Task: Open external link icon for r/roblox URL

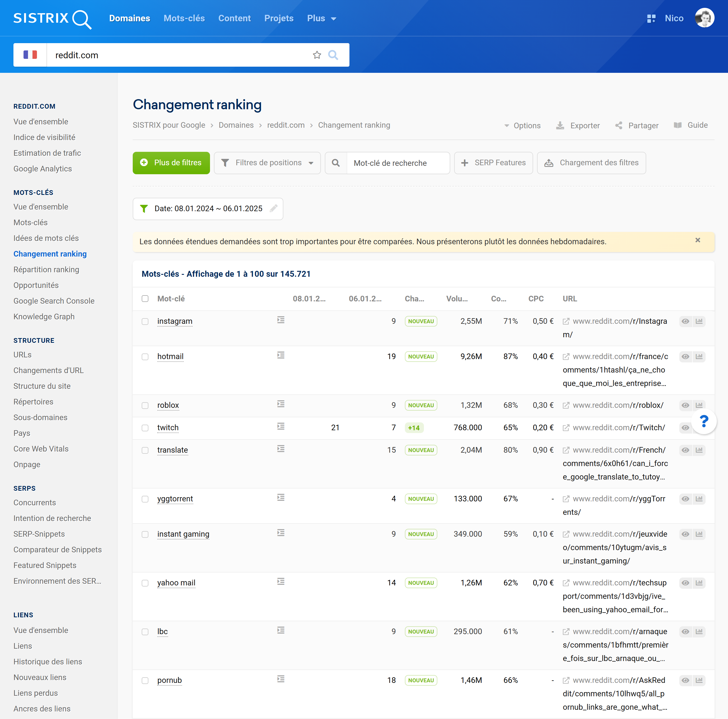Action: click(x=566, y=405)
